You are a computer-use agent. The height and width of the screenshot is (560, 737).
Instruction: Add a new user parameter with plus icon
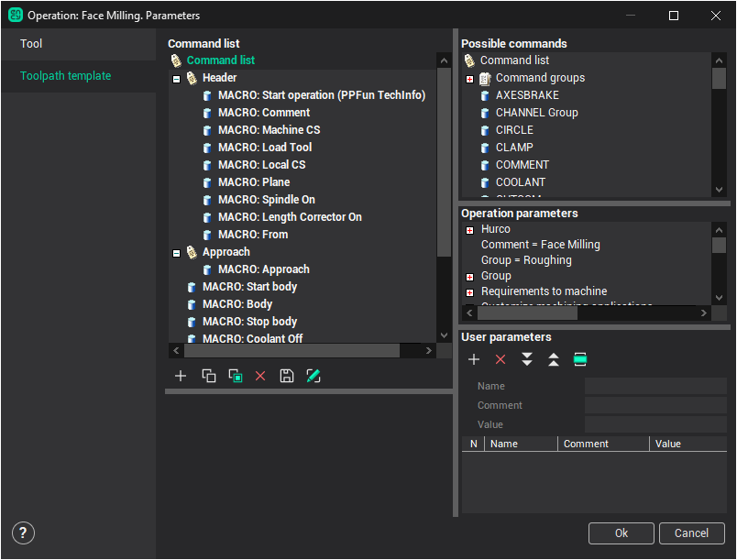tap(474, 359)
